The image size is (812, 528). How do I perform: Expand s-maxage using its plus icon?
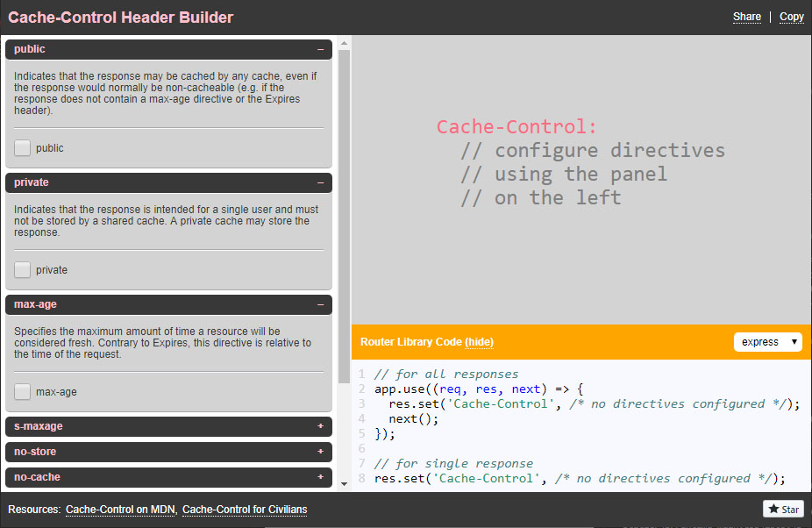320,427
